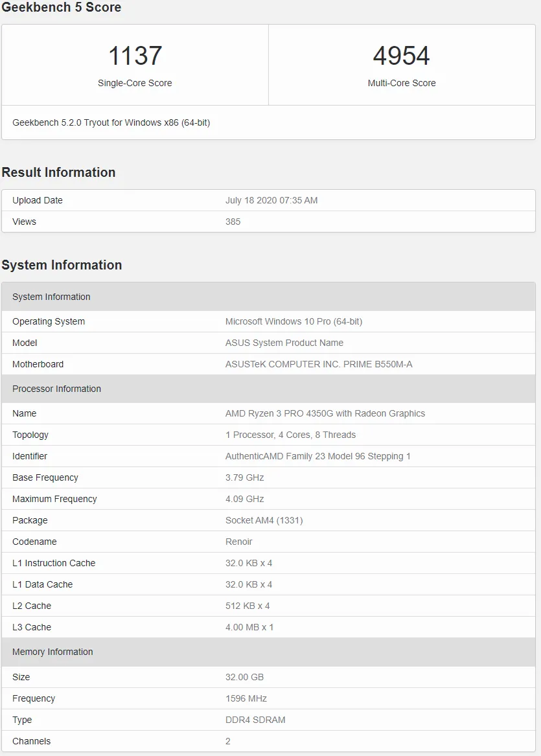Select the L3 Cache label

pyautogui.click(x=32, y=627)
